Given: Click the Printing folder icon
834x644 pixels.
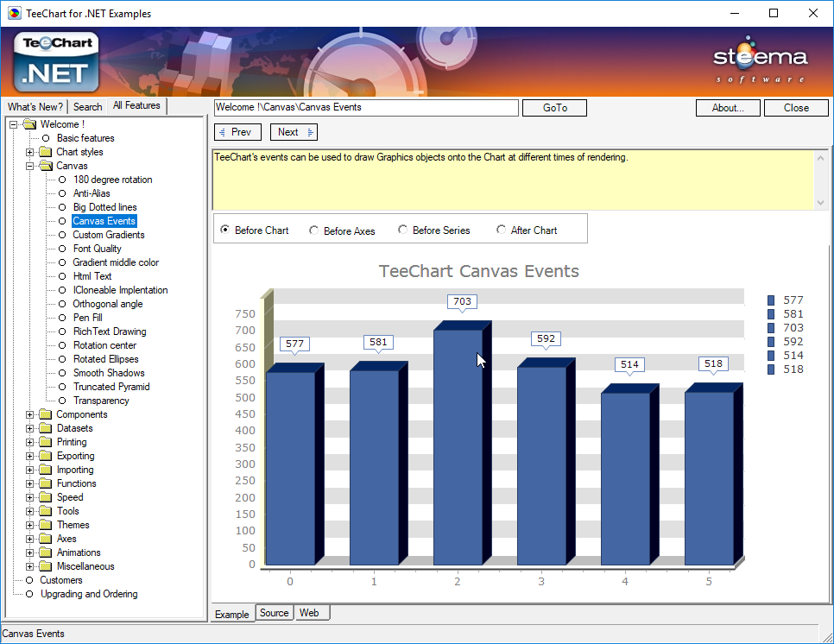Looking at the screenshot, I should pyautogui.click(x=46, y=443).
